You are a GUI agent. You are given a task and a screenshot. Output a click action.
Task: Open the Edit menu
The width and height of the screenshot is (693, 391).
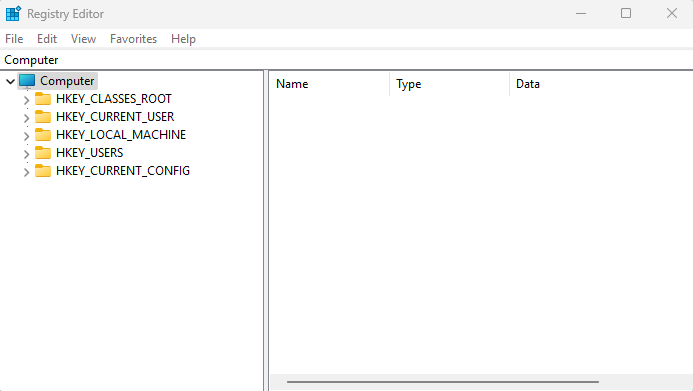pyautogui.click(x=47, y=39)
